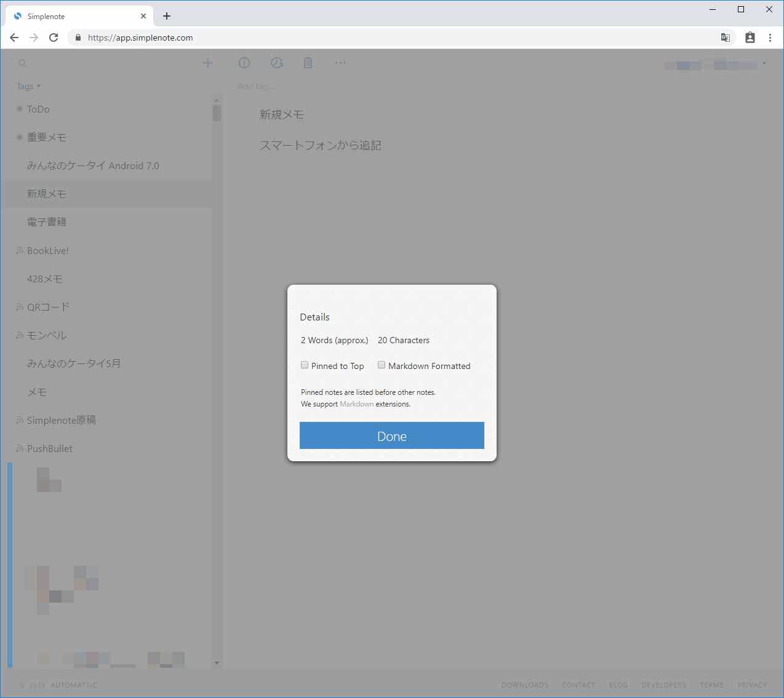
Task: Click the Google Translate icon in the address bar
Action: tap(725, 38)
